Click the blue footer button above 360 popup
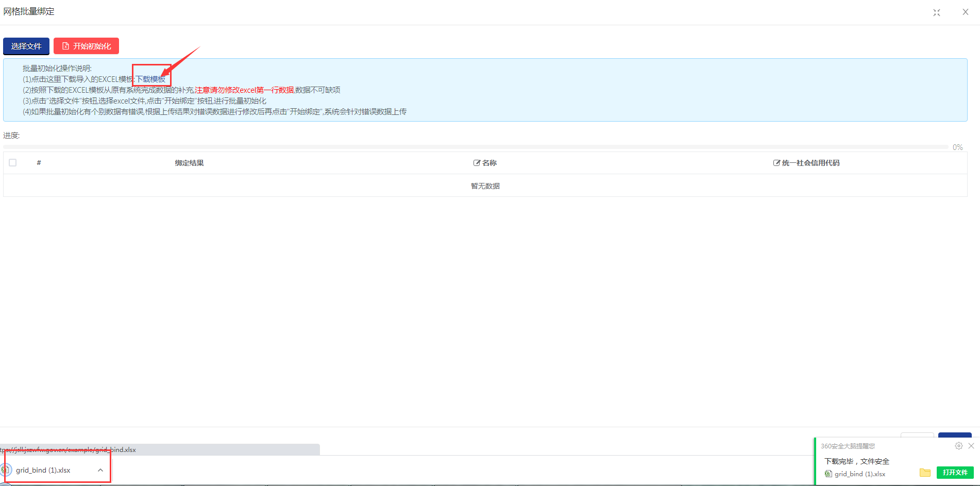 (x=955, y=435)
